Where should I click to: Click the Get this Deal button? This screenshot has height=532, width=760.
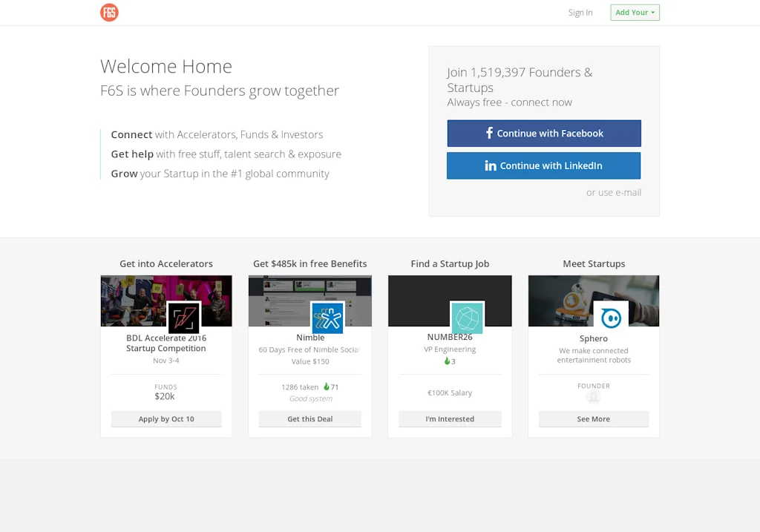[x=309, y=419]
